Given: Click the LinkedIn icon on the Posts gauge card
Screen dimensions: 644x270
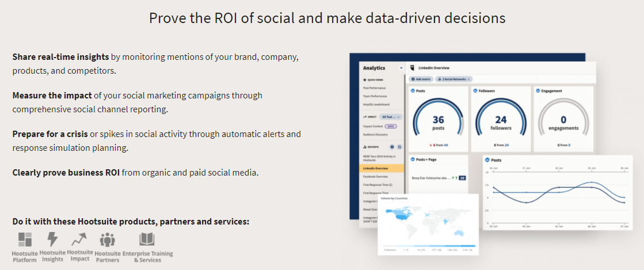Looking at the screenshot, I should pyautogui.click(x=412, y=91).
